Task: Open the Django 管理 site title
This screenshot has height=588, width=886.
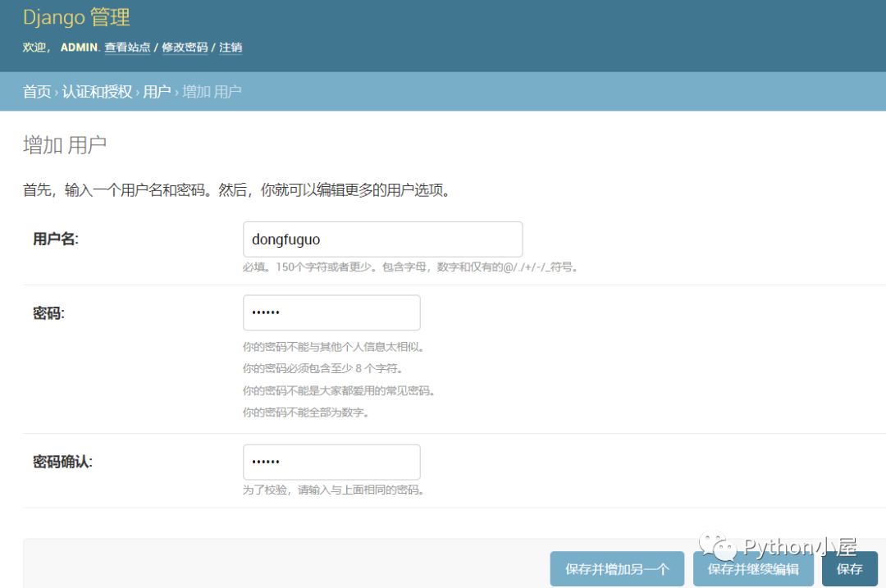Action: click(x=76, y=17)
